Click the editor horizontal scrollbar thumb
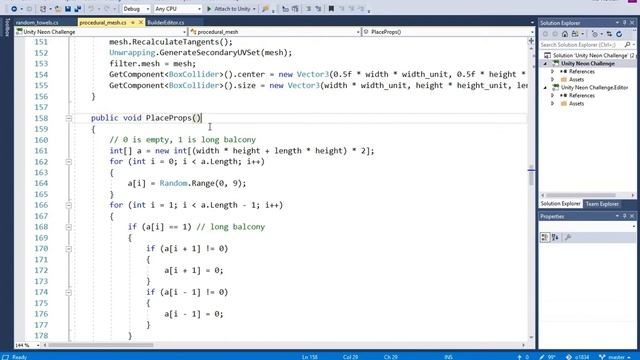 tap(101, 345)
